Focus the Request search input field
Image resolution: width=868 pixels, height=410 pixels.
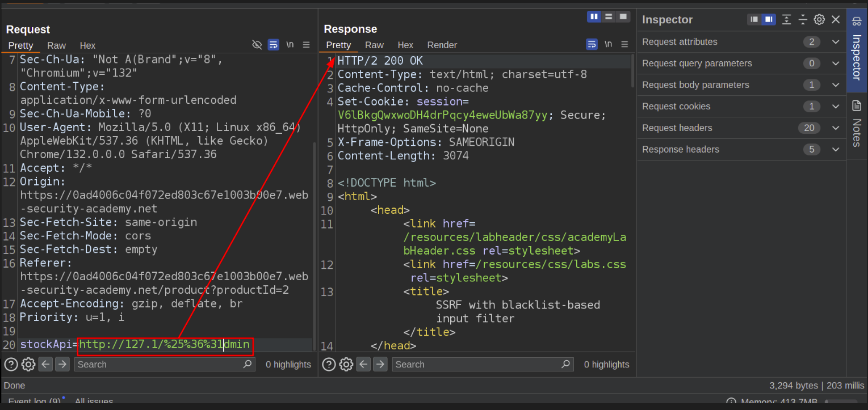[165, 364]
